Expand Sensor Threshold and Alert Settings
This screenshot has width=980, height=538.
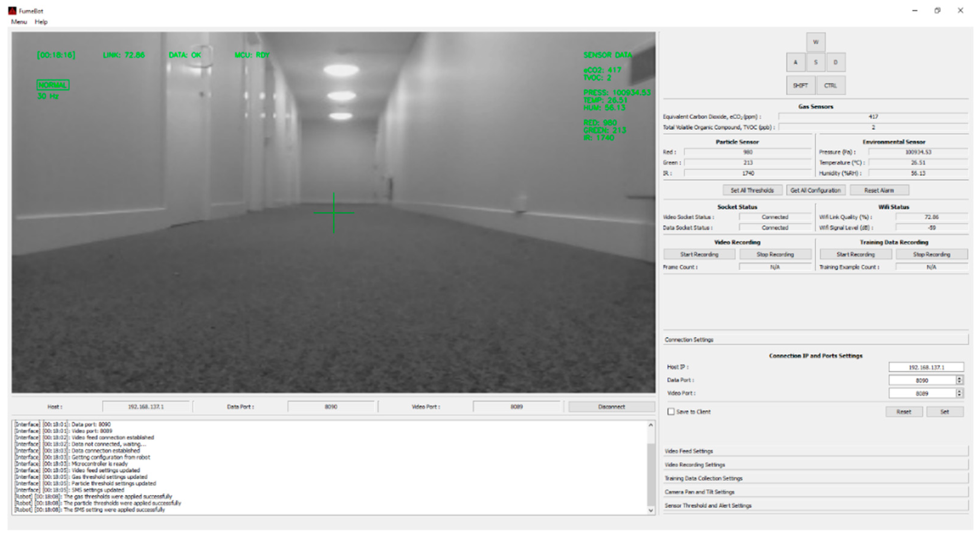(x=815, y=505)
